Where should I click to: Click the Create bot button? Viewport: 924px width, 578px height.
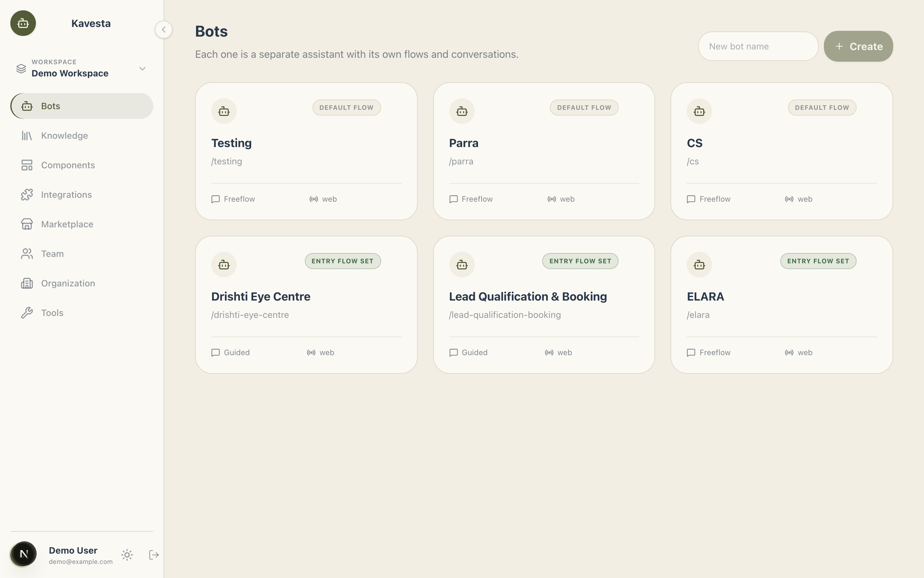point(858,46)
